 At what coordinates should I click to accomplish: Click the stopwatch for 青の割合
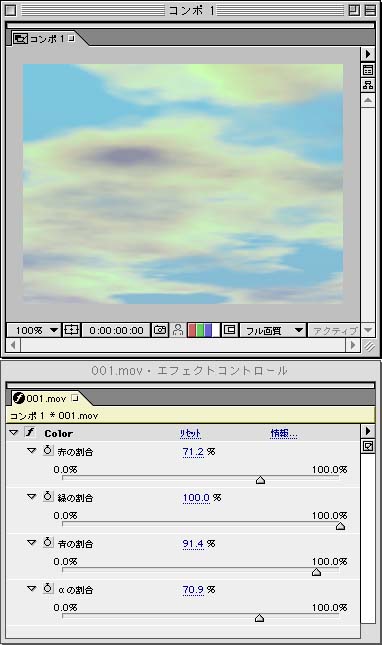[48, 543]
